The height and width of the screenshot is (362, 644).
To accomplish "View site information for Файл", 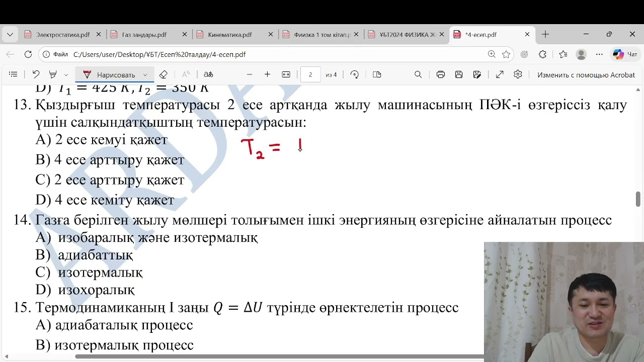I will (55, 54).
